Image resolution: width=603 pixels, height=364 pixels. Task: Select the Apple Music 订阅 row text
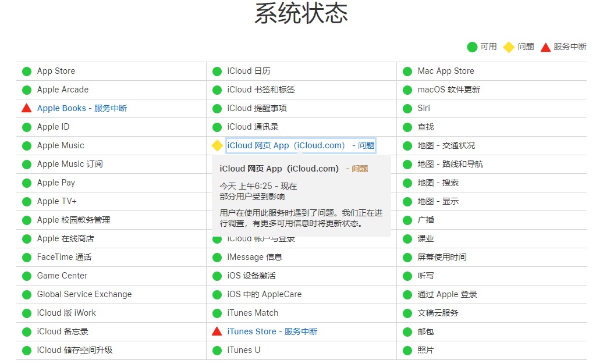(x=70, y=164)
